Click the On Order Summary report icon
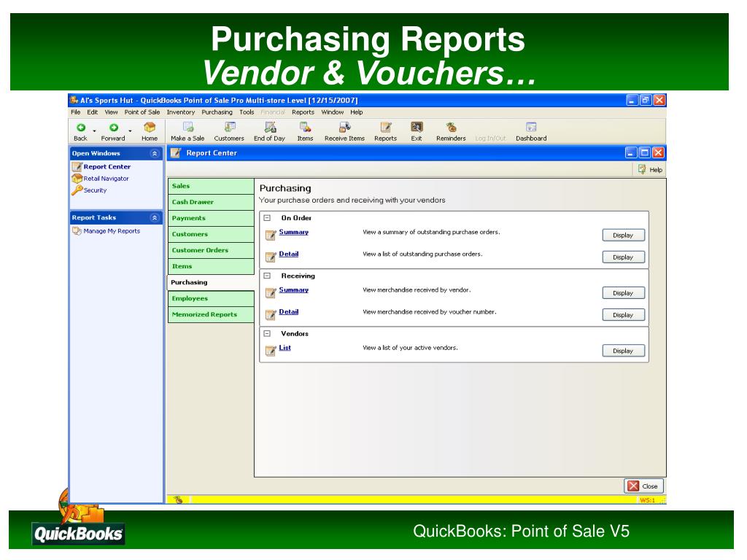747x560 pixels. (x=271, y=235)
